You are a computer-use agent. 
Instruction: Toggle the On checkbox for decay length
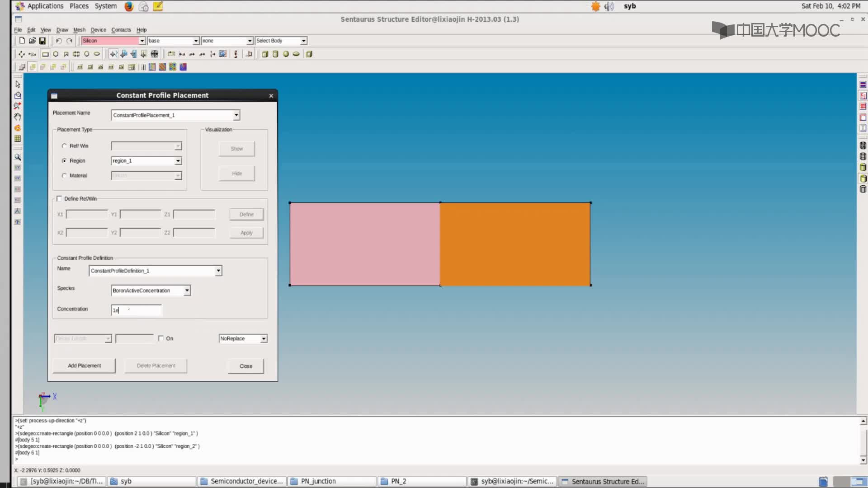coord(161,338)
